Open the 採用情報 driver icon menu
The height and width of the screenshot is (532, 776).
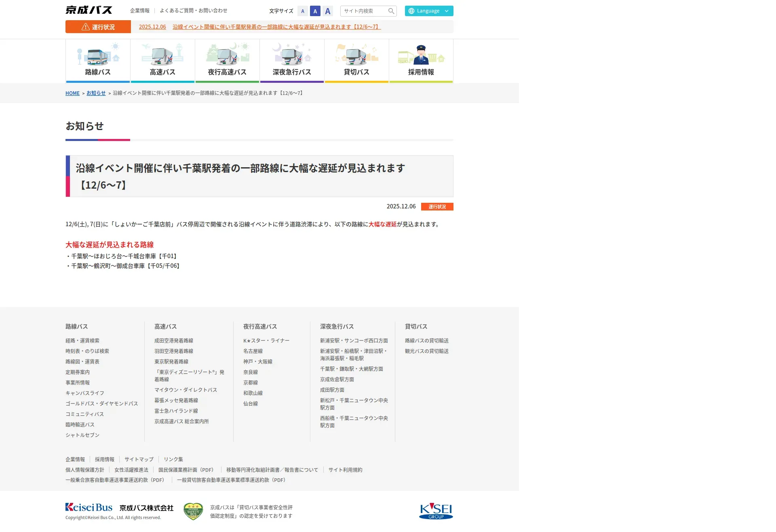pos(421,61)
